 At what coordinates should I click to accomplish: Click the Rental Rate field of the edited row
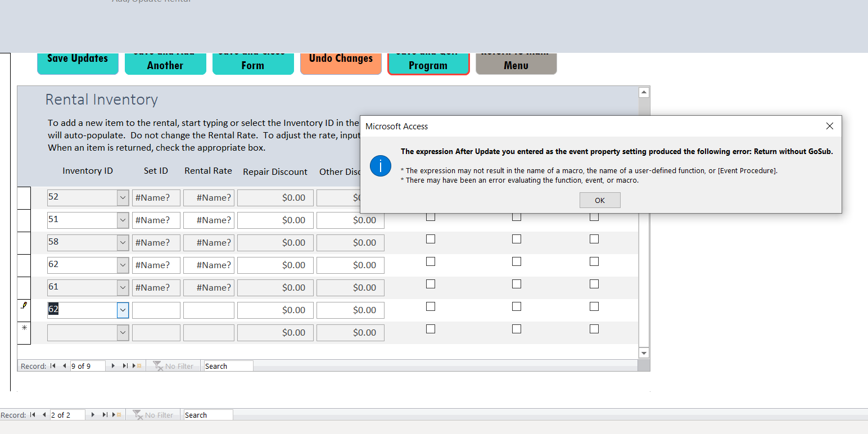point(209,310)
